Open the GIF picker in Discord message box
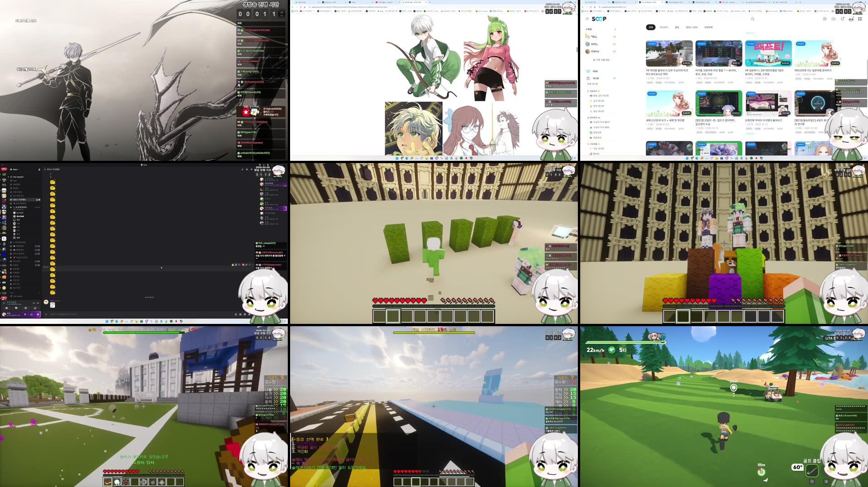Viewport: 868px width, 487px height. coord(240,314)
